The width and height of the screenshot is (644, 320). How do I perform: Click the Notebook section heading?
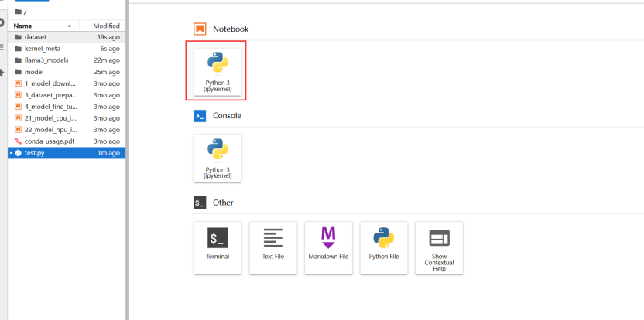pos(231,29)
